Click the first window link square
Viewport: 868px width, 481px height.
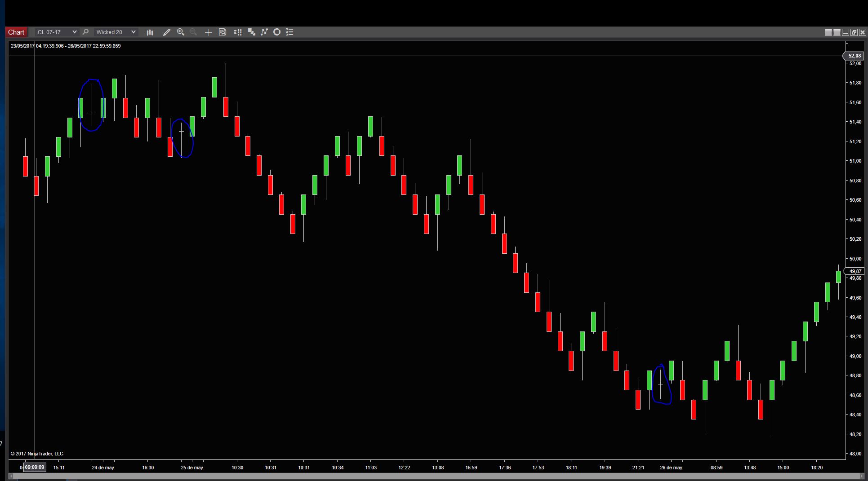(828, 32)
